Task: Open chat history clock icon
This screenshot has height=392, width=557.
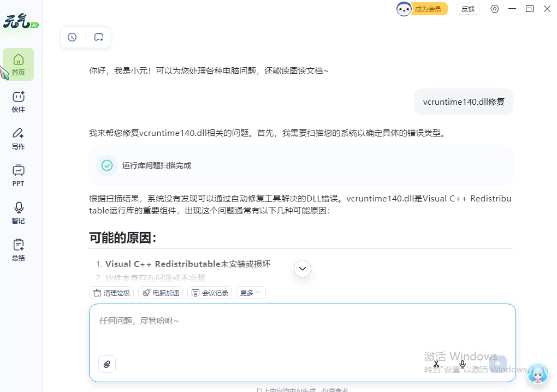Action: point(72,37)
